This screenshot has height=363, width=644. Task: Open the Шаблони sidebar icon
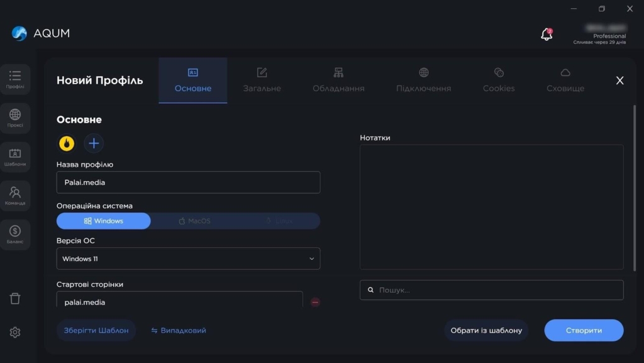click(x=15, y=157)
